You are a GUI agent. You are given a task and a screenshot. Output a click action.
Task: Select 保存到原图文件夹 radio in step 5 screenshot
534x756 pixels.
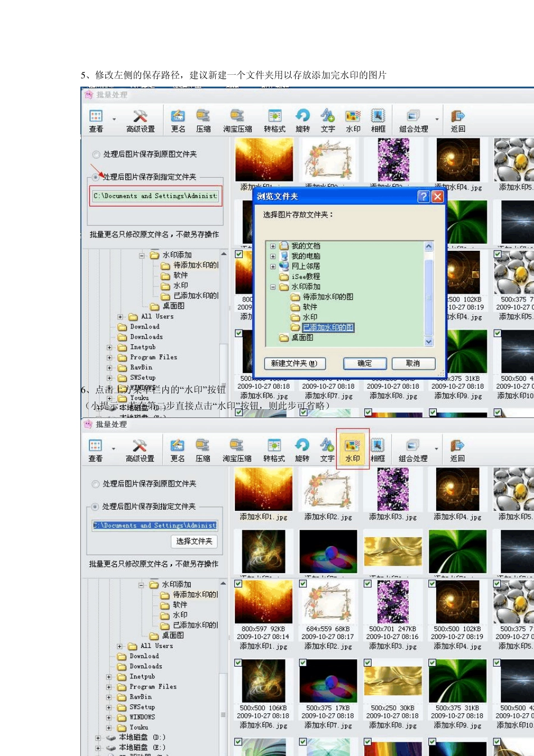96,154
